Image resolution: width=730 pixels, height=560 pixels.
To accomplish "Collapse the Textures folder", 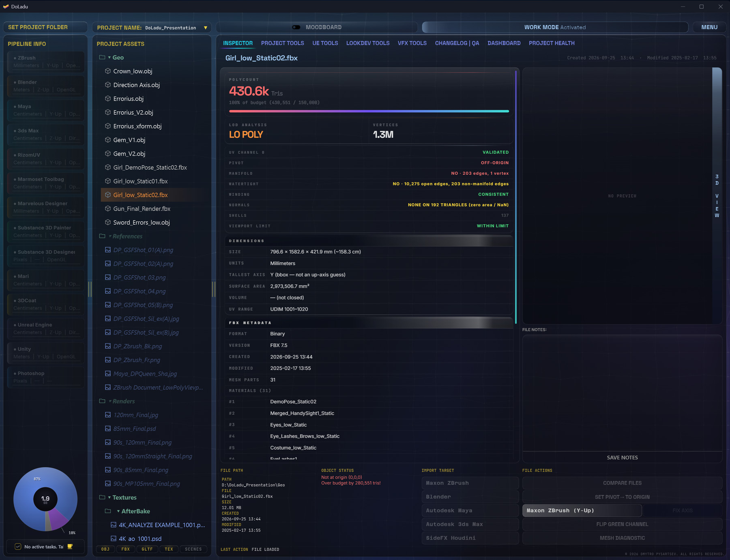I will click(109, 498).
